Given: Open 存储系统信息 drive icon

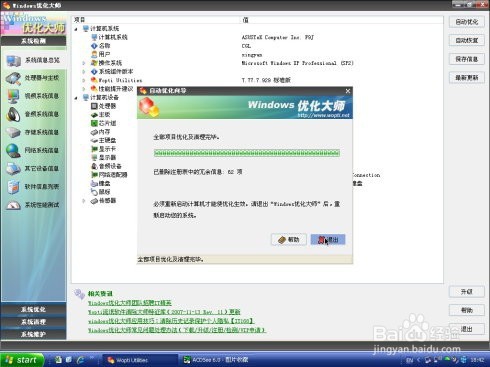Looking at the screenshot, I should click(x=13, y=132).
